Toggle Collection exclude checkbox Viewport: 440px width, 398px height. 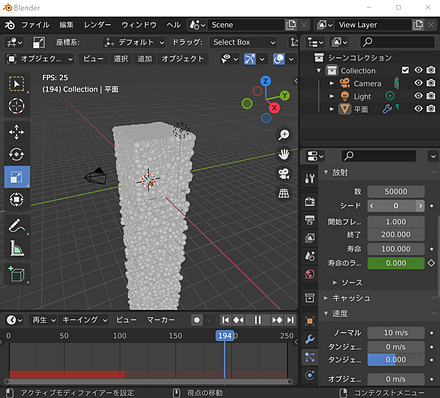point(405,70)
